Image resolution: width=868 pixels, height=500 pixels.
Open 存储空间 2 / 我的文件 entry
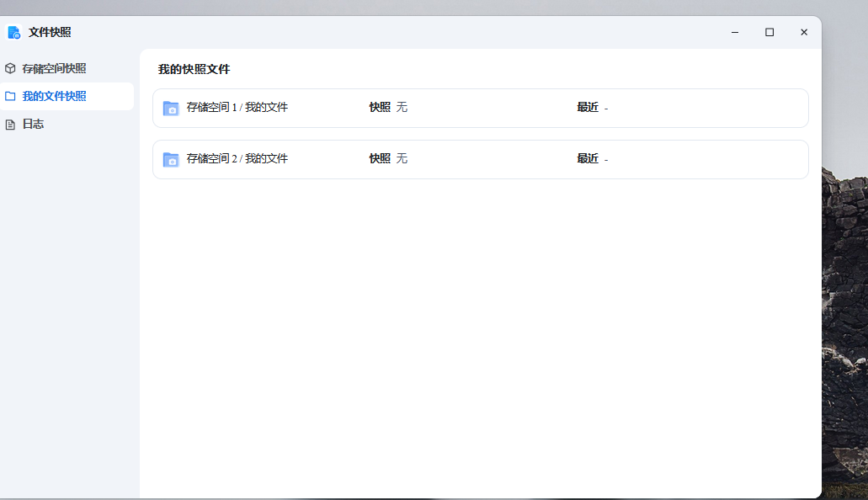point(481,159)
